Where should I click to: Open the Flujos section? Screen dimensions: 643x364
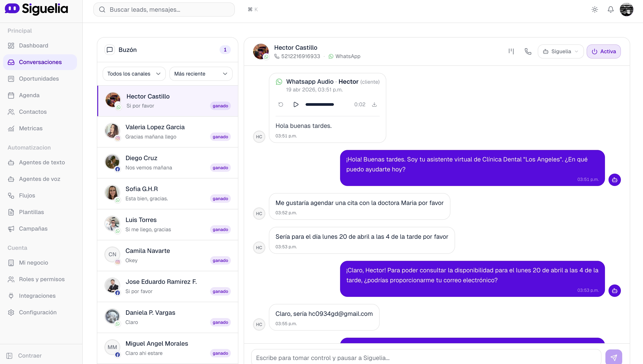(27, 195)
